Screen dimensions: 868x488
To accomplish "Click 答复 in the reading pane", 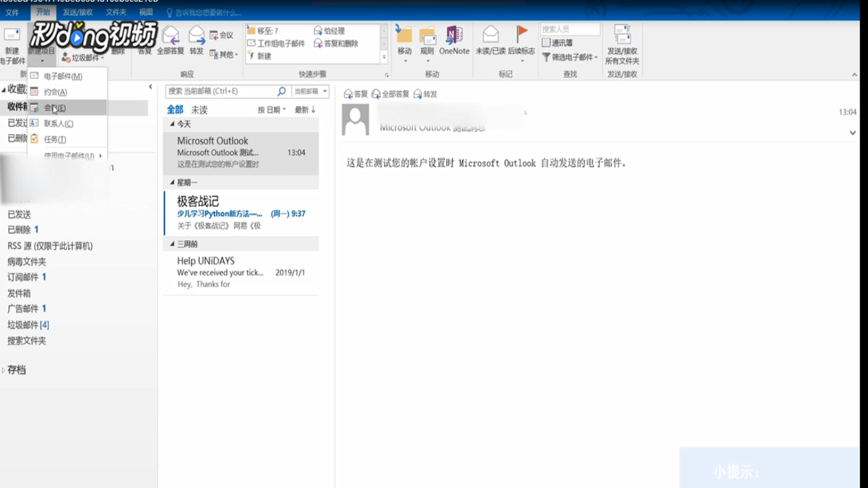I will click(356, 94).
